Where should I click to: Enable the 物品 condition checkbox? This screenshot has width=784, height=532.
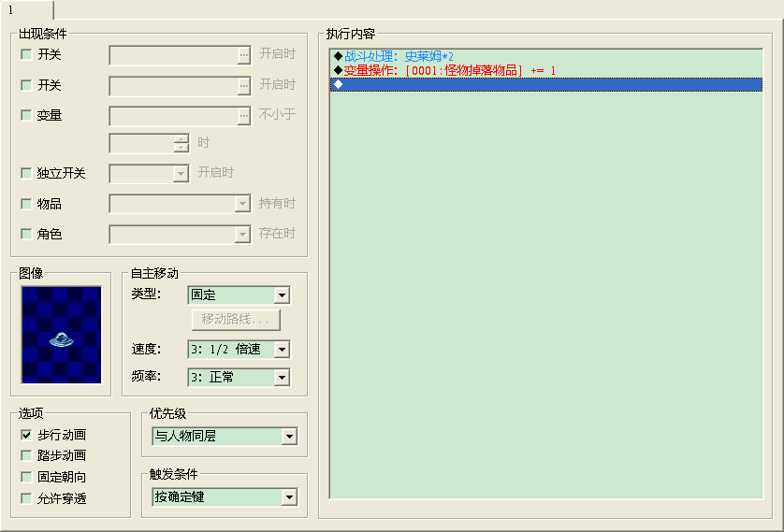click(x=26, y=204)
